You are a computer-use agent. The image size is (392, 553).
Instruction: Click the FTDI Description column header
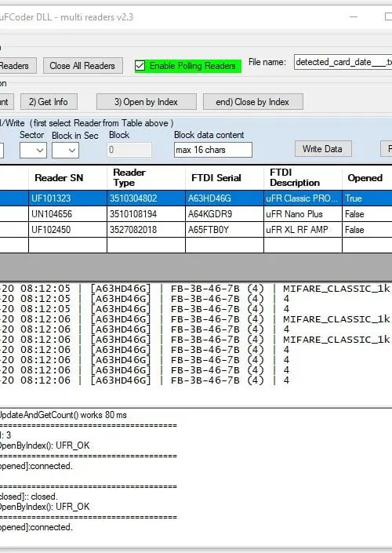tap(303, 178)
